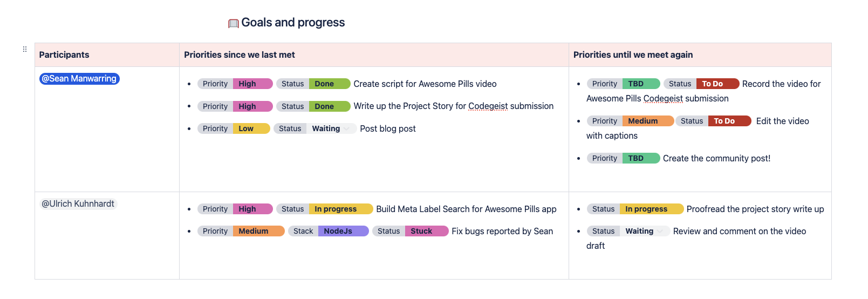868x299 pixels.
Task: Click the Stuck status badge
Action: 426,231
